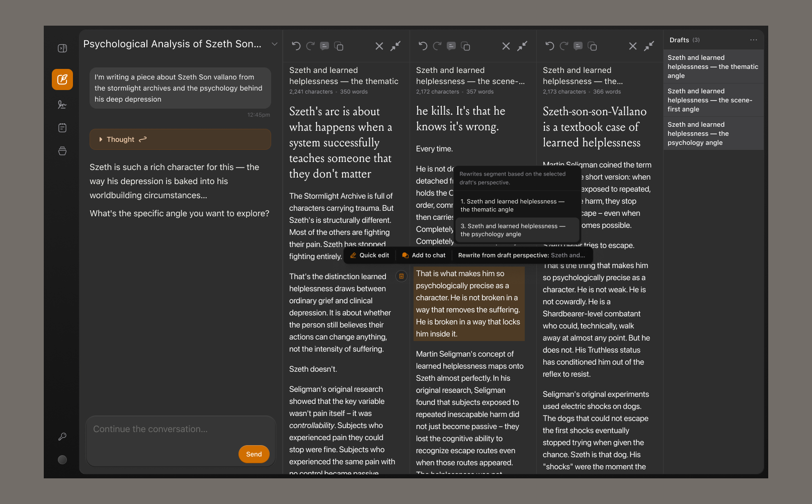Screen dimensions: 812x504
Task: Expand the conversation title dropdown chevron
Action: click(275, 44)
